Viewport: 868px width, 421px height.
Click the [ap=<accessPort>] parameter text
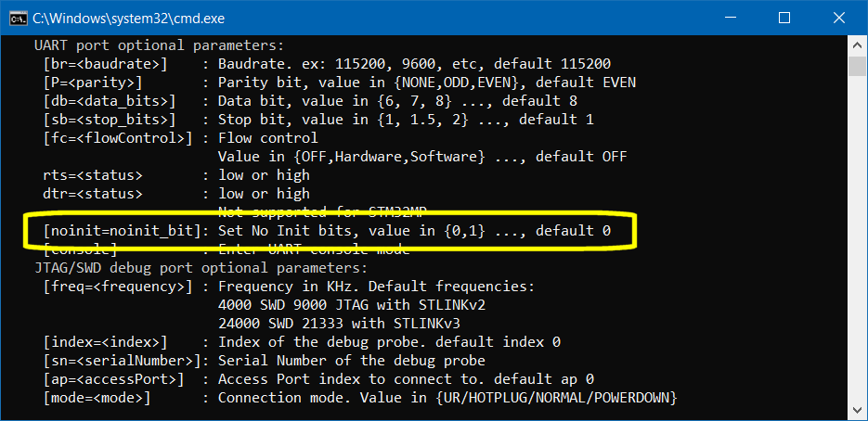tap(113, 379)
